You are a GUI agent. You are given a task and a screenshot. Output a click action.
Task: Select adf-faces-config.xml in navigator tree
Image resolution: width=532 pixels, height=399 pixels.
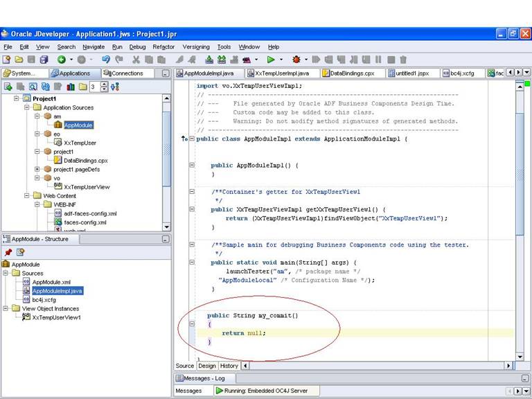[90, 213]
